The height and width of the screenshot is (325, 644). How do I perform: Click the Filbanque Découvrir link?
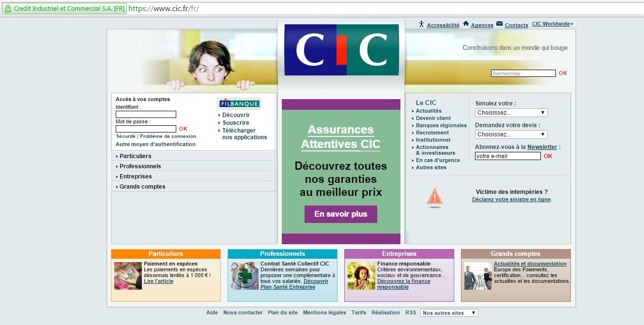(236, 115)
